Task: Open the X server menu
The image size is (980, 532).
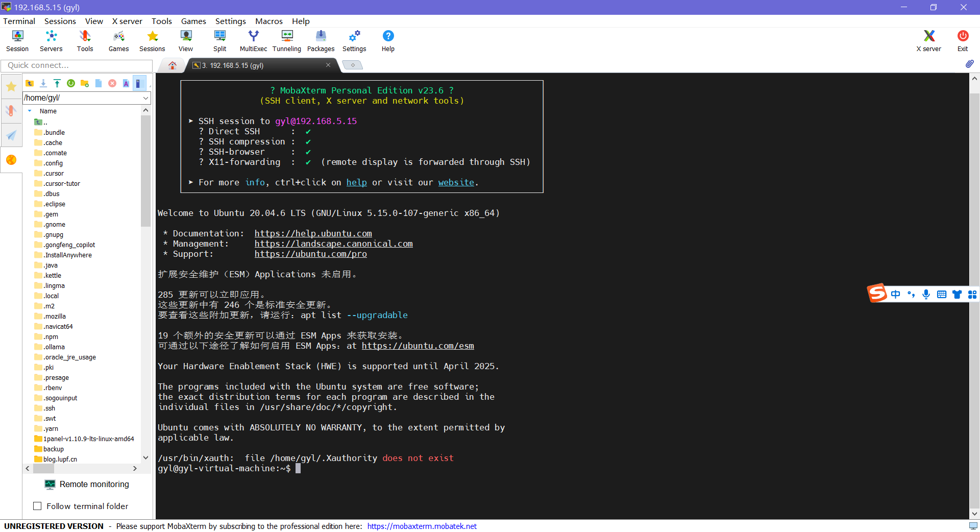Action: pos(127,21)
